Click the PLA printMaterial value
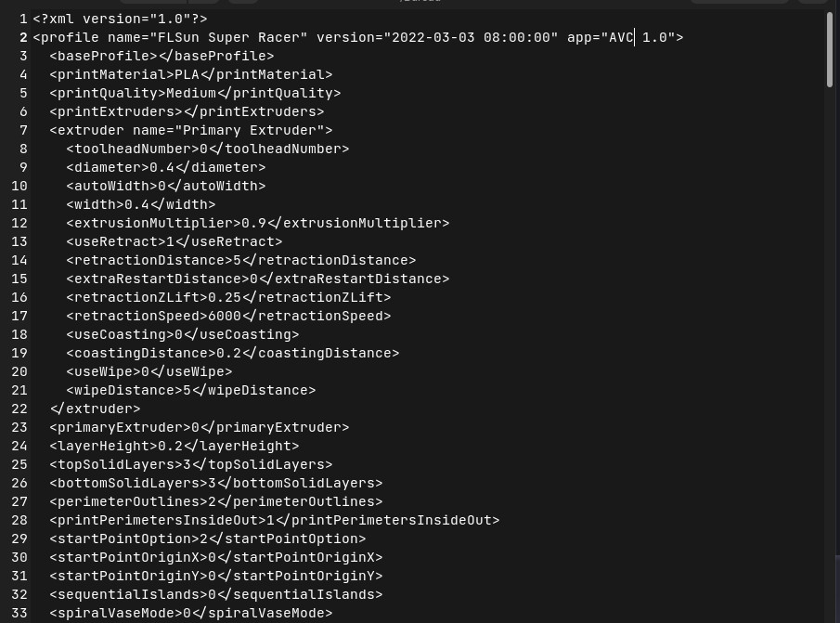Image resolution: width=840 pixels, height=623 pixels. click(x=187, y=74)
